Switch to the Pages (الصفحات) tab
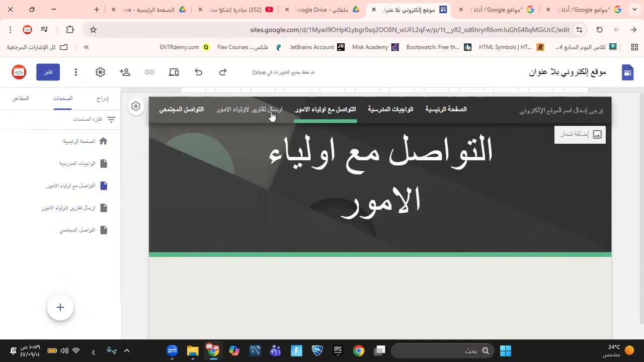 tap(62, 99)
